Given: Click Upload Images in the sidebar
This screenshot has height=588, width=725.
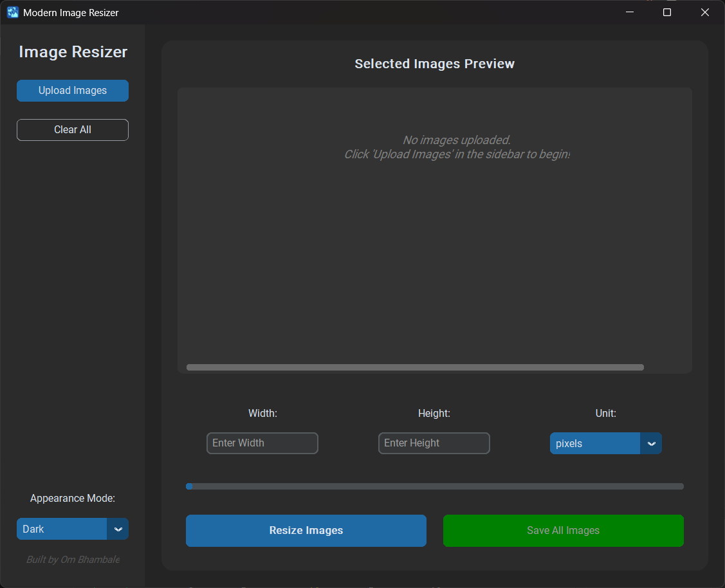Looking at the screenshot, I should pyautogui.click(x=72, y=90).
